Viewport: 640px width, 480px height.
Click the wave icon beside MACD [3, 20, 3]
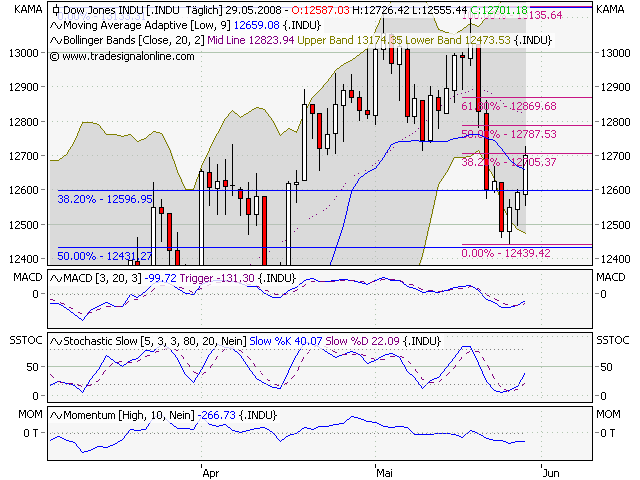point(56,279)
